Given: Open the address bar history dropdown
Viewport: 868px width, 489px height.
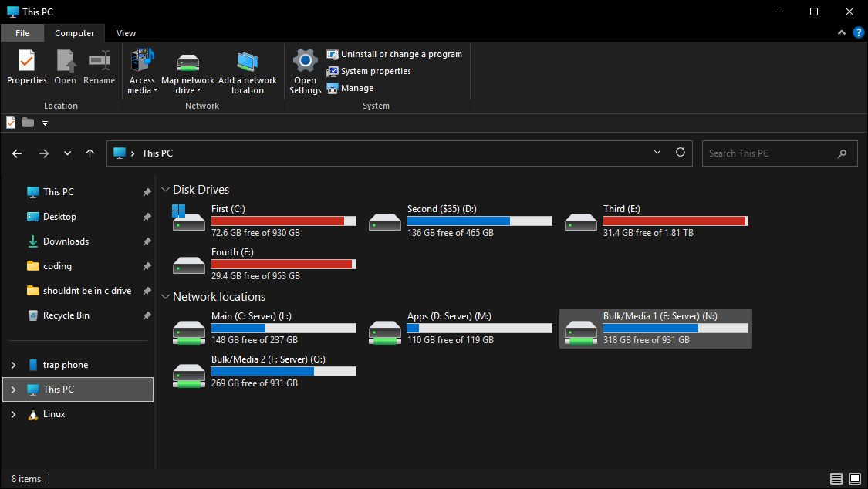Looking at the screenshot, I should pos(657,153).
